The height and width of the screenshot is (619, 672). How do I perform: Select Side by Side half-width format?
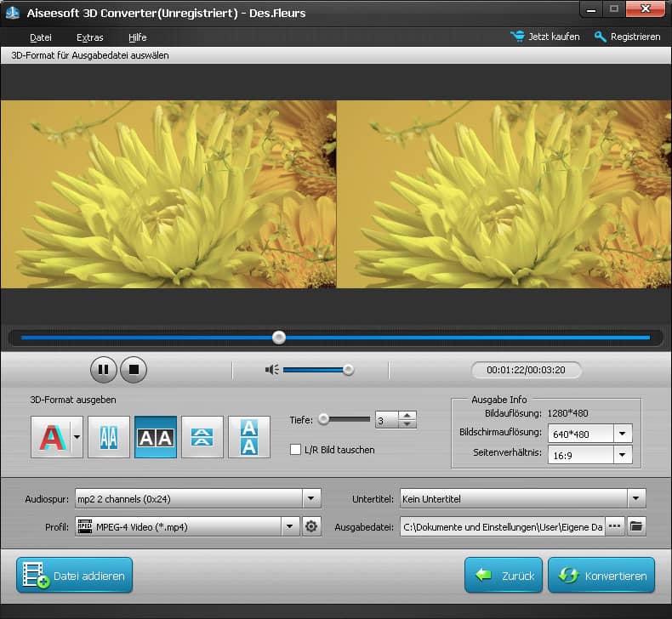click(x=109, y=437)
